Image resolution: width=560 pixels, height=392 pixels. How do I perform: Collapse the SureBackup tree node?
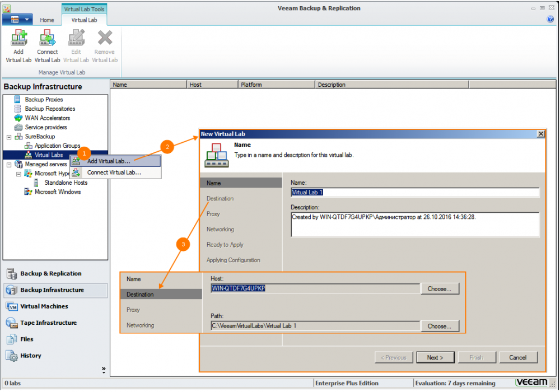[x=9, y=137]
